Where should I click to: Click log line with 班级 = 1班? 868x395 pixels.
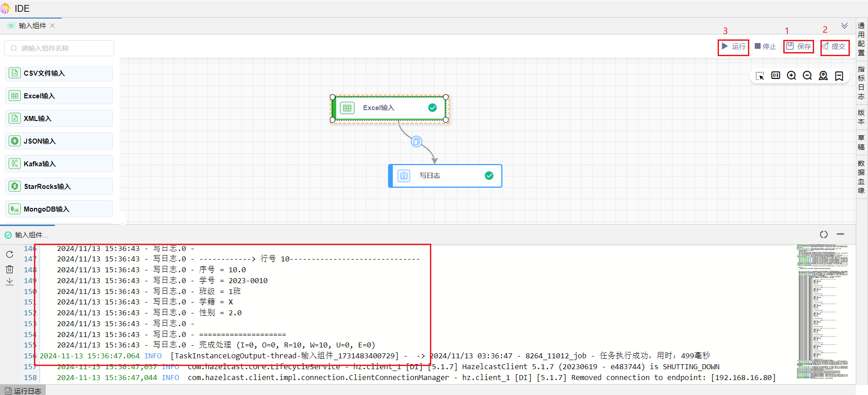(149, 291)
